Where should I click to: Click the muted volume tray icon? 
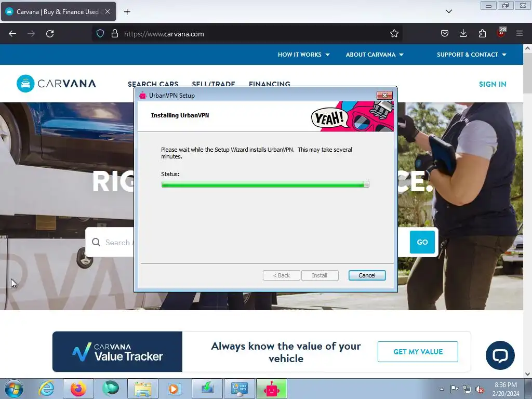coord(480,389)
